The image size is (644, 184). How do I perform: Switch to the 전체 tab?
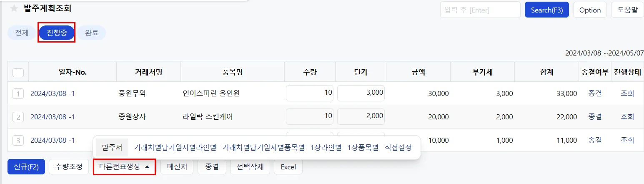point(22,33)
